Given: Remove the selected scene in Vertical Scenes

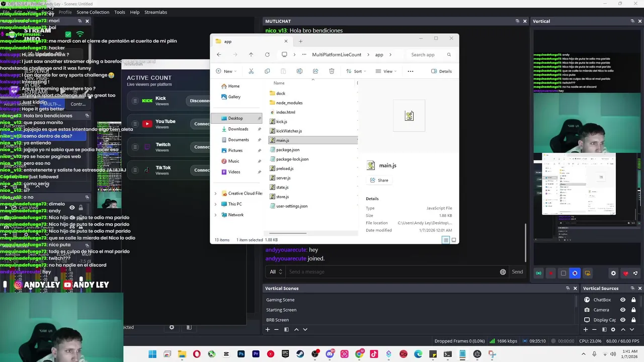Looking at the screenshot, I should (276, 329).
